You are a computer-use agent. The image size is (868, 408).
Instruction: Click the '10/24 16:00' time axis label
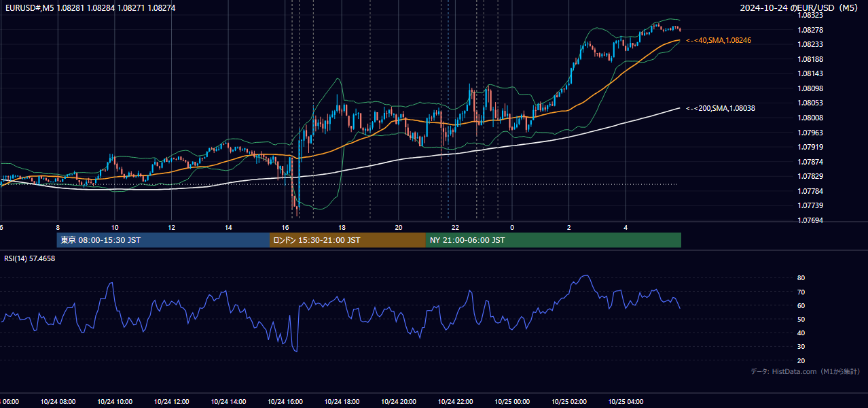[x=285, y=402]
